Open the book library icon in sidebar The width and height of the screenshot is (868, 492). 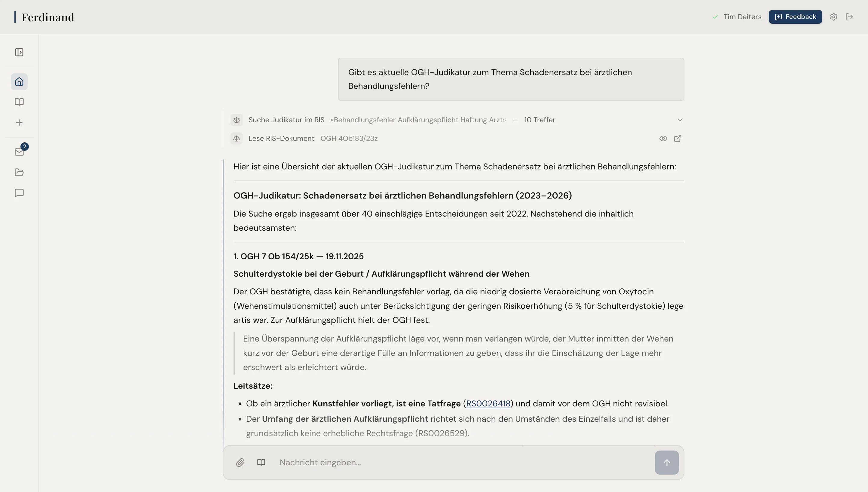[x=19, y=102]
